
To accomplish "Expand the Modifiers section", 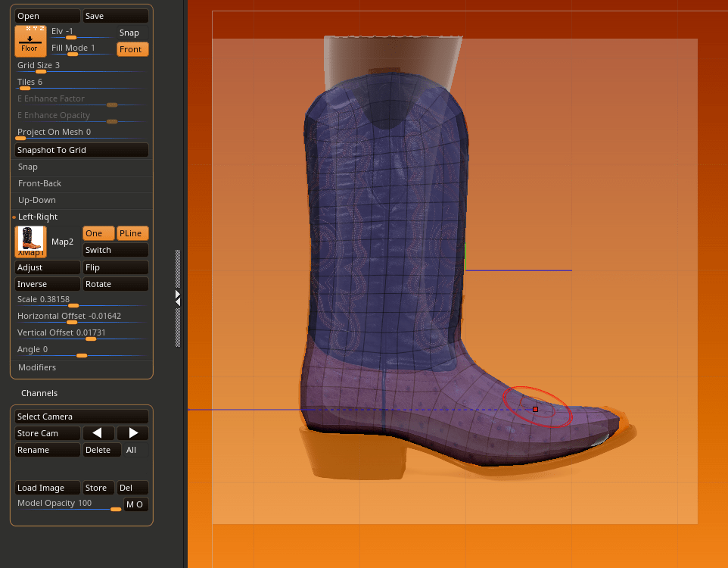I will point(36,367).
